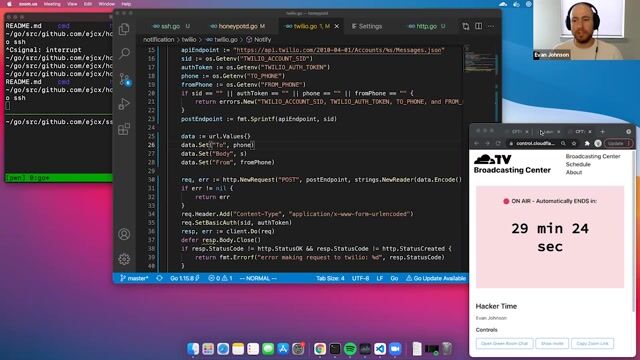Open the Accounts menu in activity bar
This screenshot has height=360, width=640.
pos(124,234)
